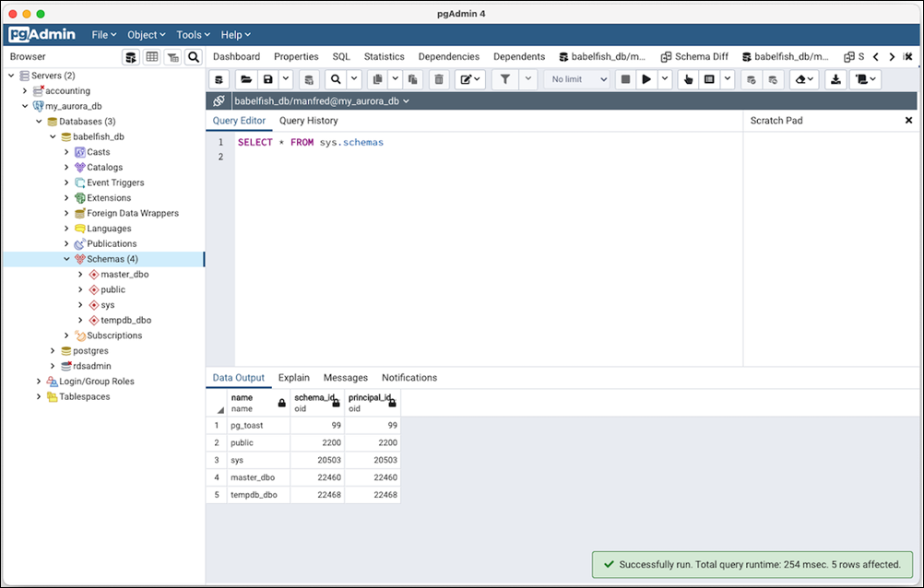Image resolution: width=924 pixels, height=588 pixels.
Task: Expand the Login/Group Roles node
Action: coord(39,382)
